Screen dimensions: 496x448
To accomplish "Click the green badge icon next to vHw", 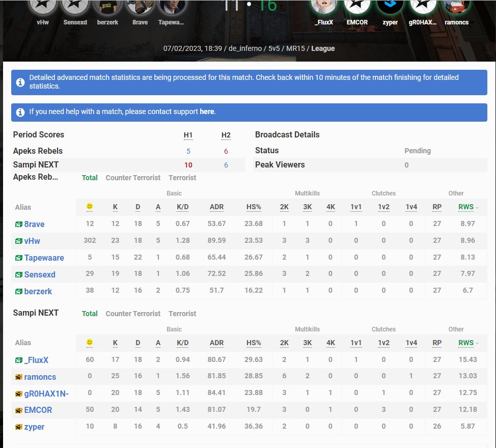I will [19, 241].
